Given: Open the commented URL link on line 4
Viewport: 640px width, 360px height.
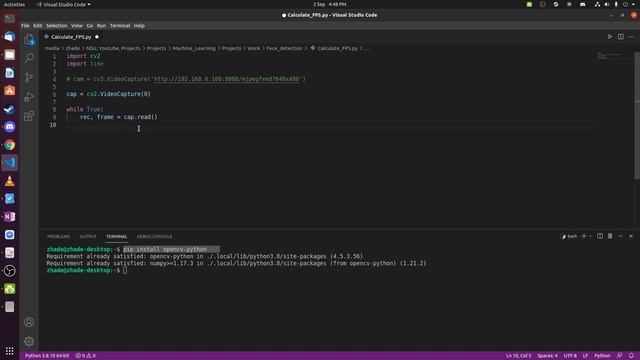Looking at the screenshot, I should [x=227, y=79].
